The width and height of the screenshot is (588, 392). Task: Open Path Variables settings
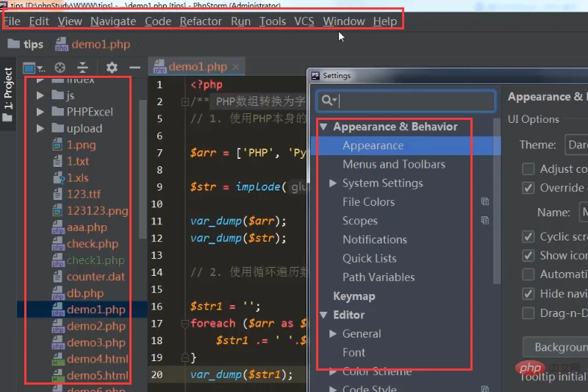379,277
